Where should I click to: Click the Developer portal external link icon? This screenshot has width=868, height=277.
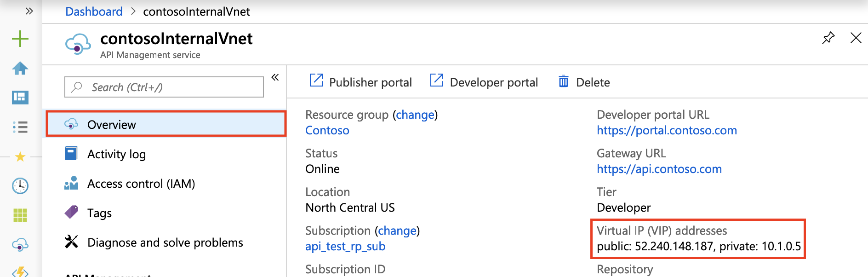(437, 80)
